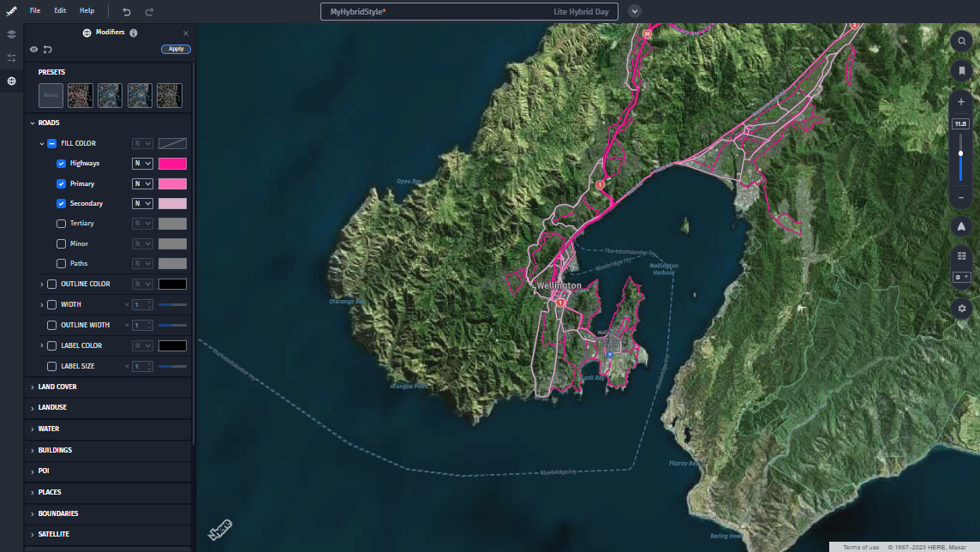Uncheck the Secondary roads checkbox

pyautogui.click(x=62, y=204)
